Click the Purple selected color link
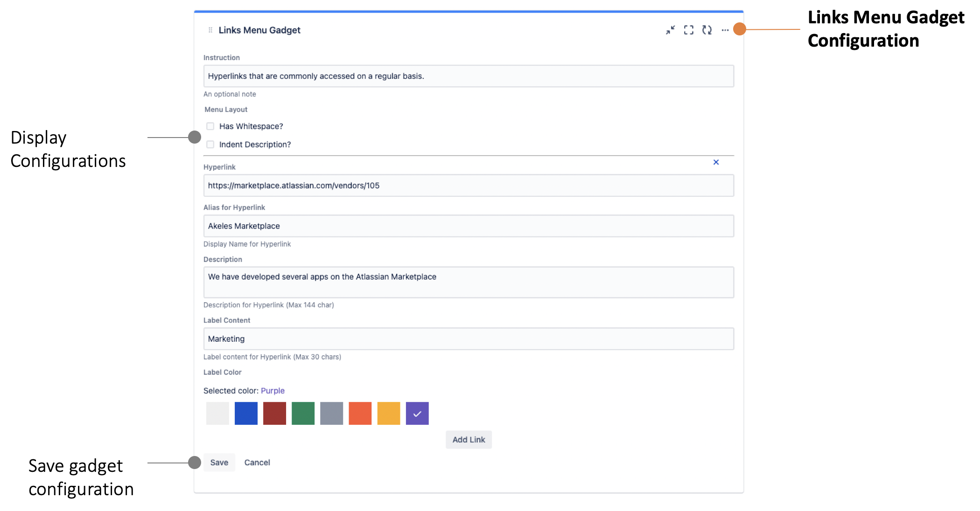Image resolution: width=980 pixels, height=511 pixels. [x=273, y=391]
